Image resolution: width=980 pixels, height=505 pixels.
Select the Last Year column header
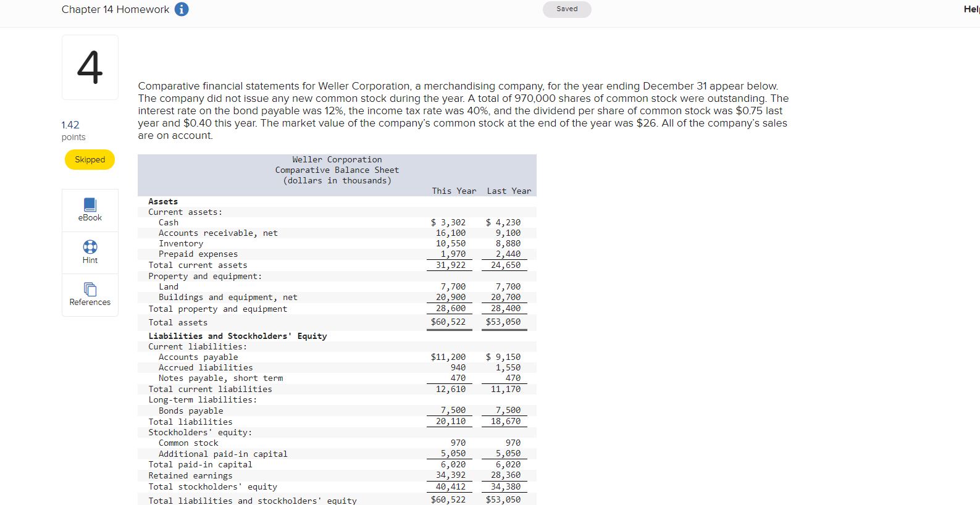pos(509,191)
